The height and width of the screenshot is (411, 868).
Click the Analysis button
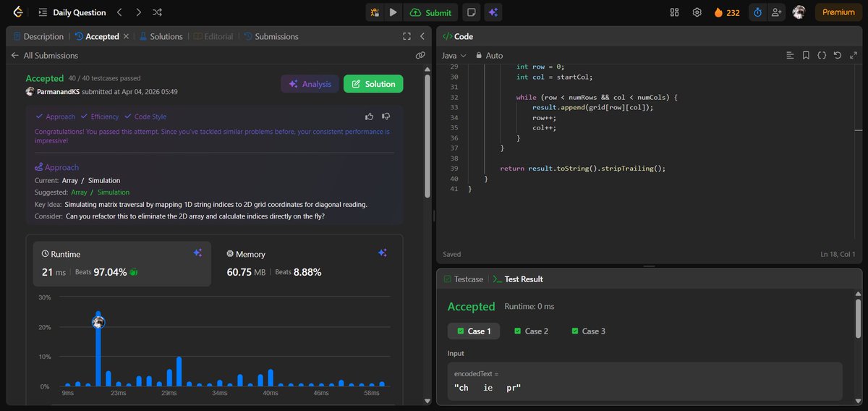tap(310, 84)
